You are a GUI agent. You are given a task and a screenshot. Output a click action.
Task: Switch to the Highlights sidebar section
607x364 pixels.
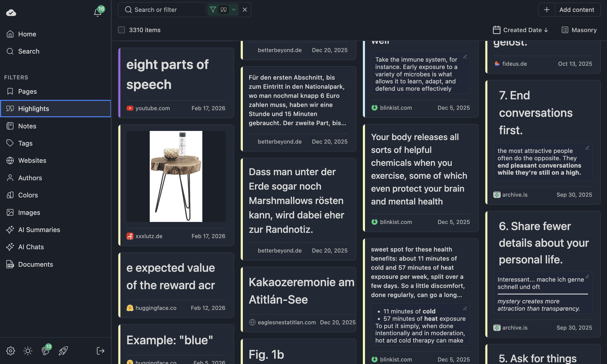[34, 109]
